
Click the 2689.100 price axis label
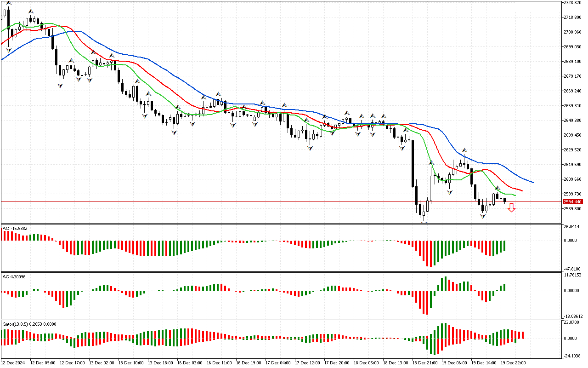[x=573, y=62]
